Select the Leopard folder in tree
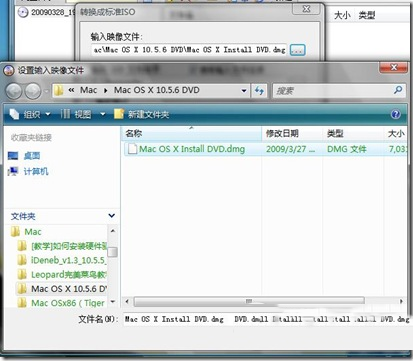The width and height of the screenshot is (413, 361). point(69,275)
